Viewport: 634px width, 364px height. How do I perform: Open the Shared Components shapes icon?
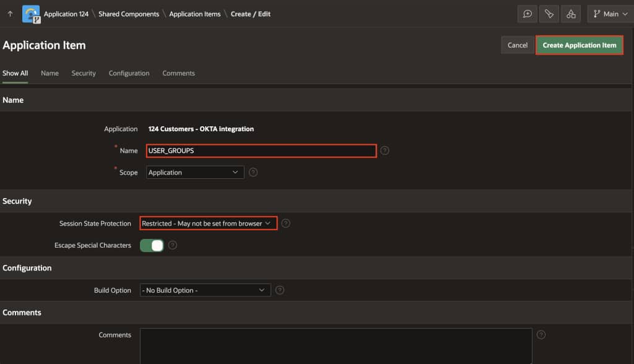click(x=570, y=14)
